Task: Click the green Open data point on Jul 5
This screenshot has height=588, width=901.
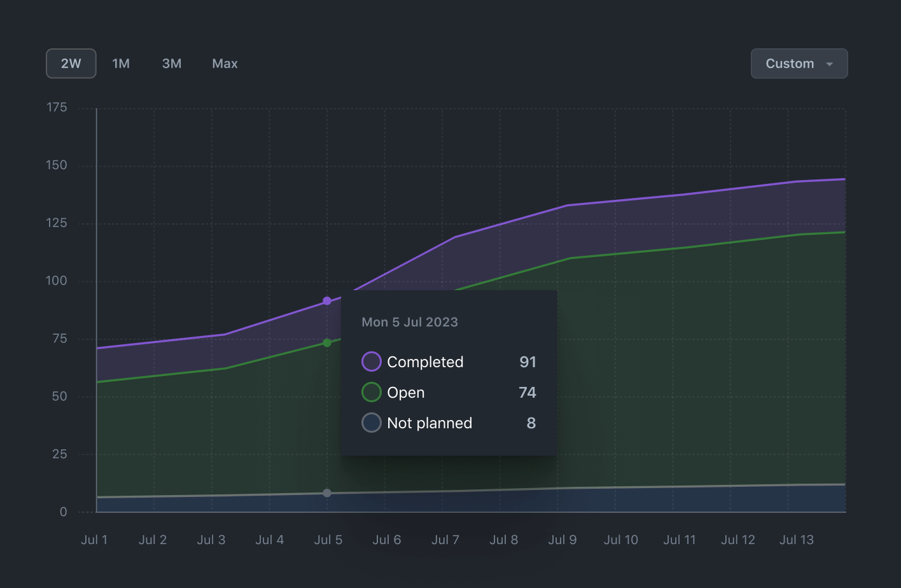Action: point(327,343)
